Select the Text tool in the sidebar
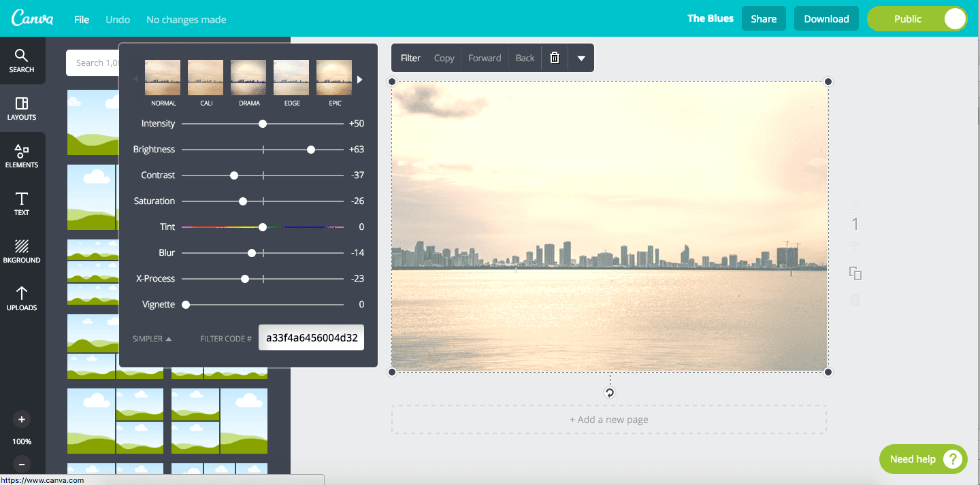The height and width of the screenshot is (485, 980). (22, 203)
